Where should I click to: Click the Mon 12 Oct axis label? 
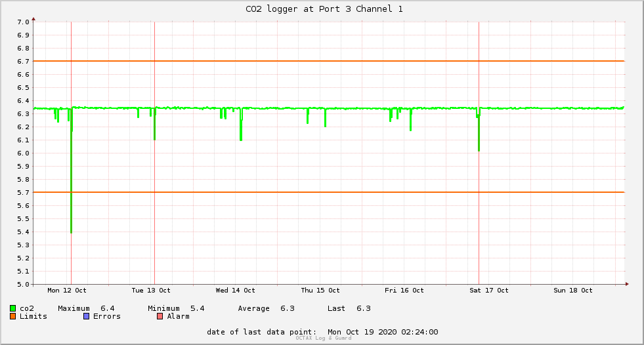(x=67, y=290)
